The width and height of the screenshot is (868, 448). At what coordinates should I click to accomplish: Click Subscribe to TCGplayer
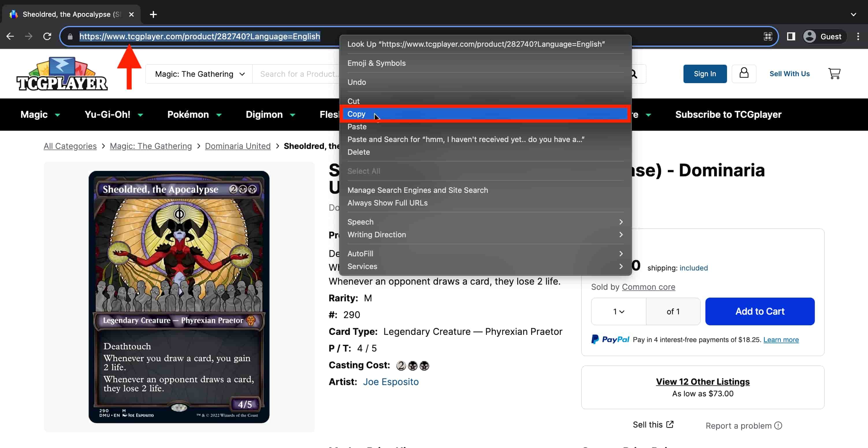pos(728,115)
